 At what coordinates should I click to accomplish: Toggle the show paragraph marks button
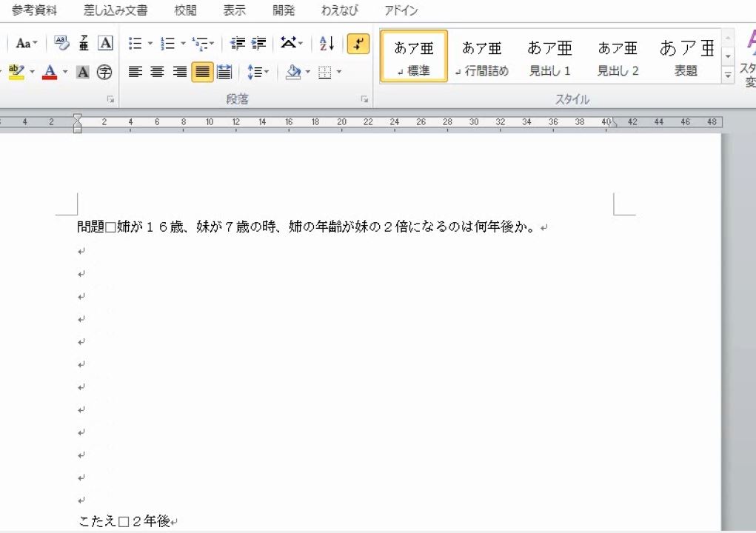click(x=358, y=44)
